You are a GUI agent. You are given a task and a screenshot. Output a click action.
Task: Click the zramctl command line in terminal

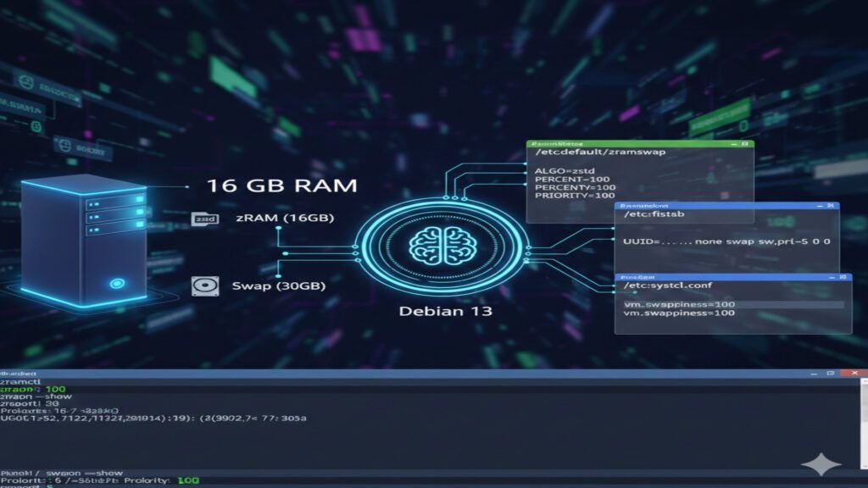(23, 382)
